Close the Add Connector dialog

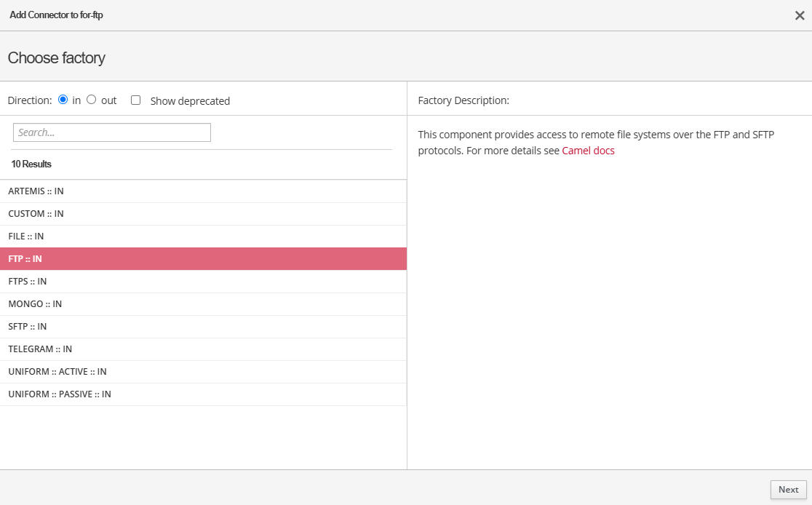[x=800, y=15]
